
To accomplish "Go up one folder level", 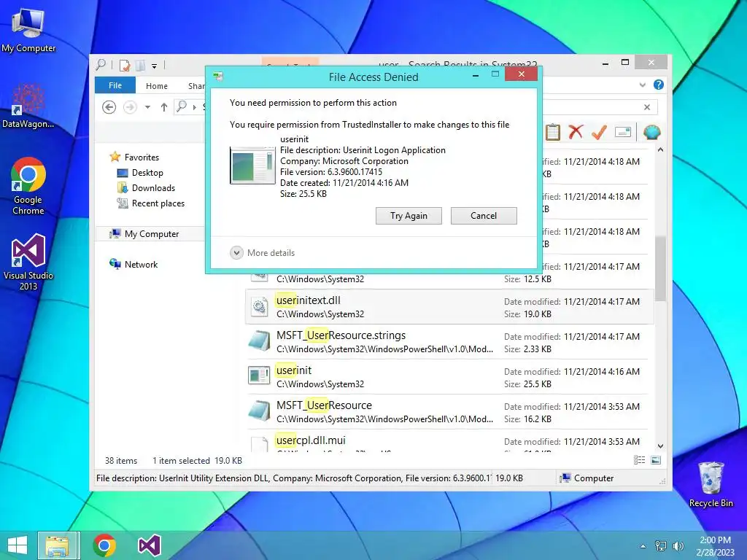I will pos(164,107).
